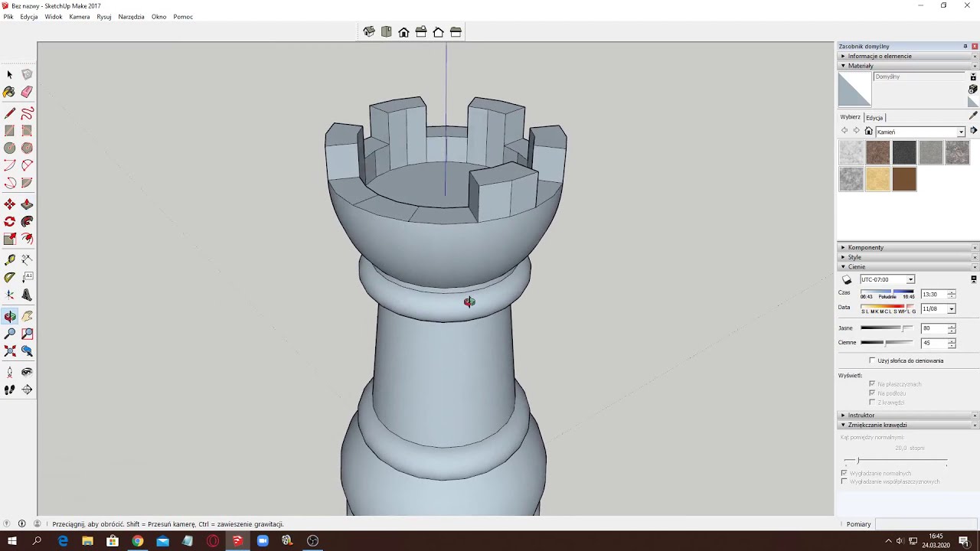
Task: Collapse the 'Cienie' panel
Action: [x=908, y=267]
